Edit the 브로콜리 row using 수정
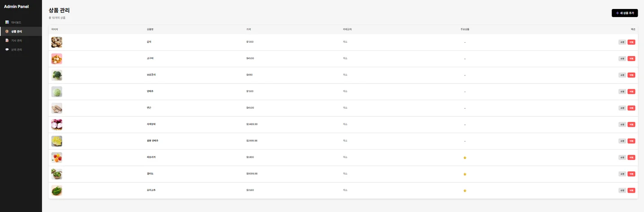The width and height of the screenshot is (644, 212). pyautogui.click(x=622, y=75)
